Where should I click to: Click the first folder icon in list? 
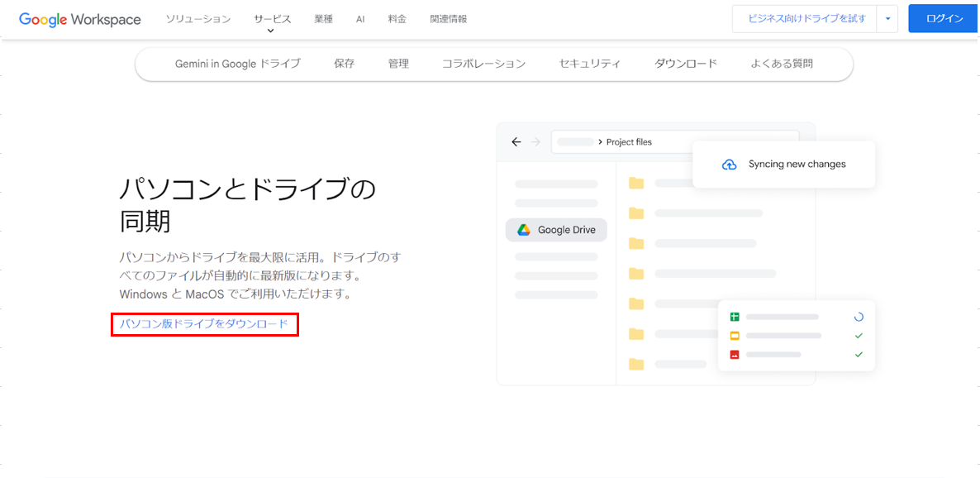636,183
